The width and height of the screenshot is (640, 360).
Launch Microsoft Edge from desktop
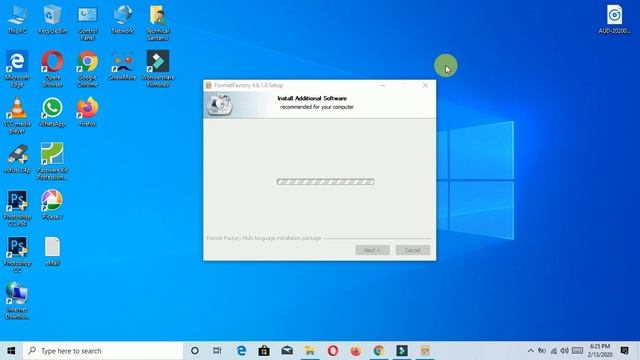coord(17,69)
